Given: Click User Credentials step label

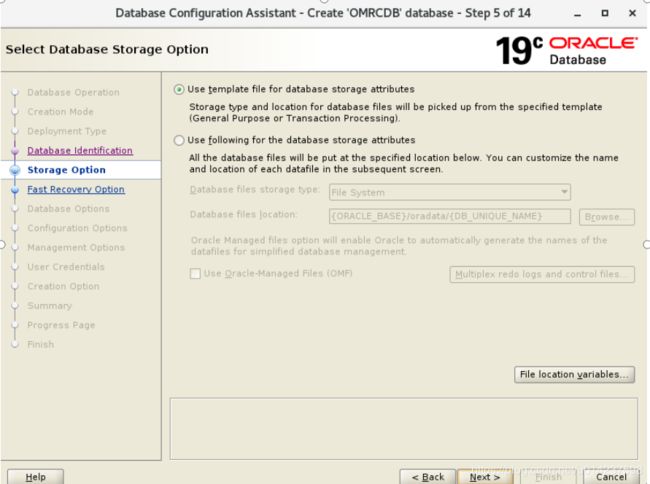Looking at the screenshot, I should pos(66,267).
